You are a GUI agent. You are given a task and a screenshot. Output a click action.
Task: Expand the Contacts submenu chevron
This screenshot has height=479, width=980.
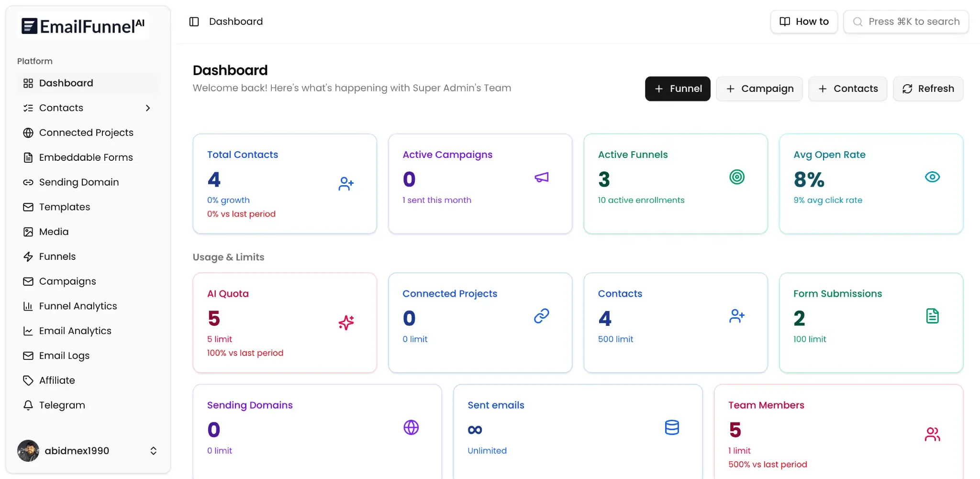(x=148, y=108)
